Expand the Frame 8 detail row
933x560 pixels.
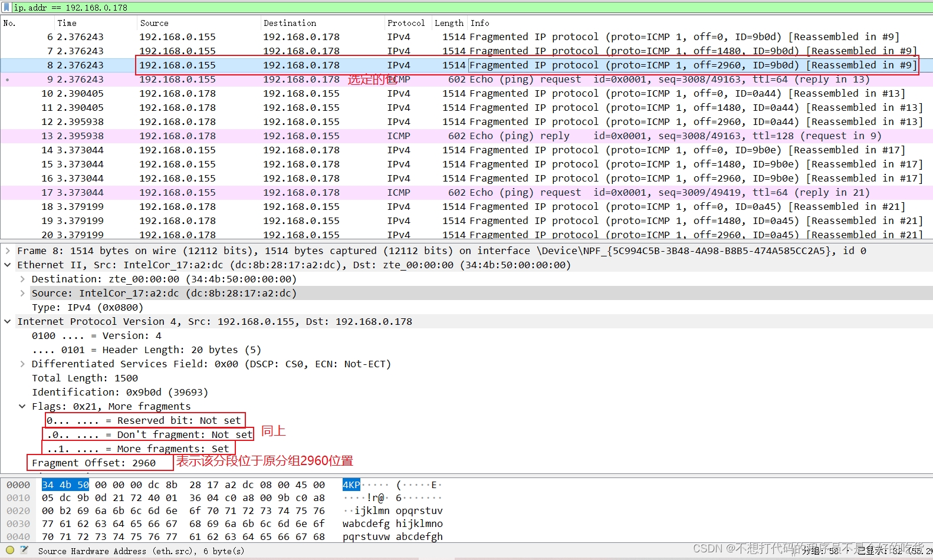[x=8, y=251]
